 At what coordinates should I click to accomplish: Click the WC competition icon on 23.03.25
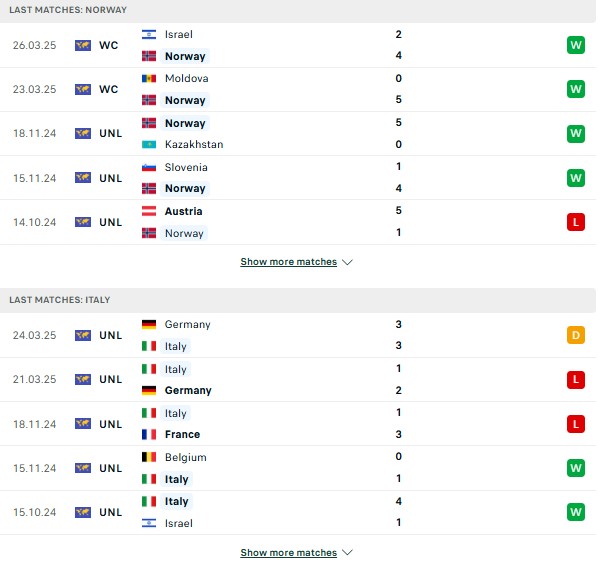pyautogui.click(x=83, y=89)
